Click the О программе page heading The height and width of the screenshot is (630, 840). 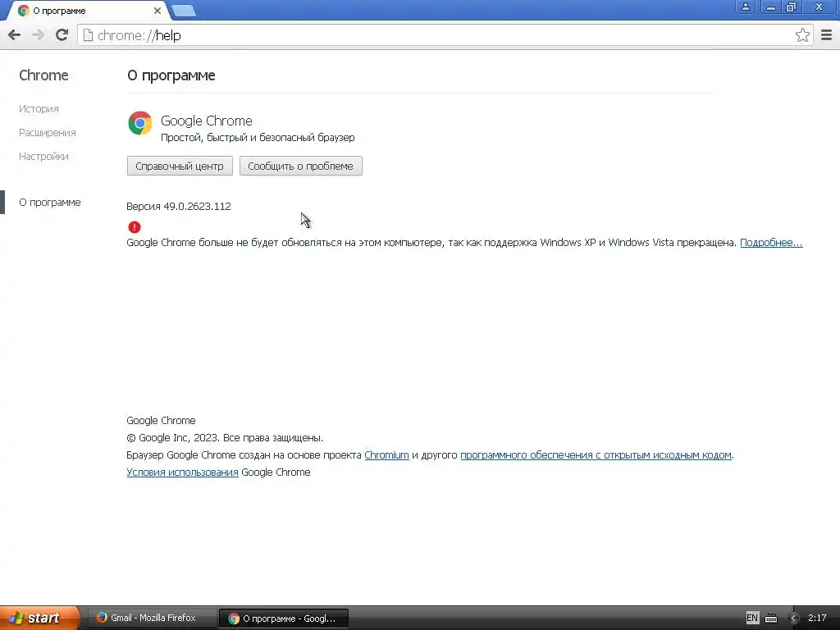(171, 75)
